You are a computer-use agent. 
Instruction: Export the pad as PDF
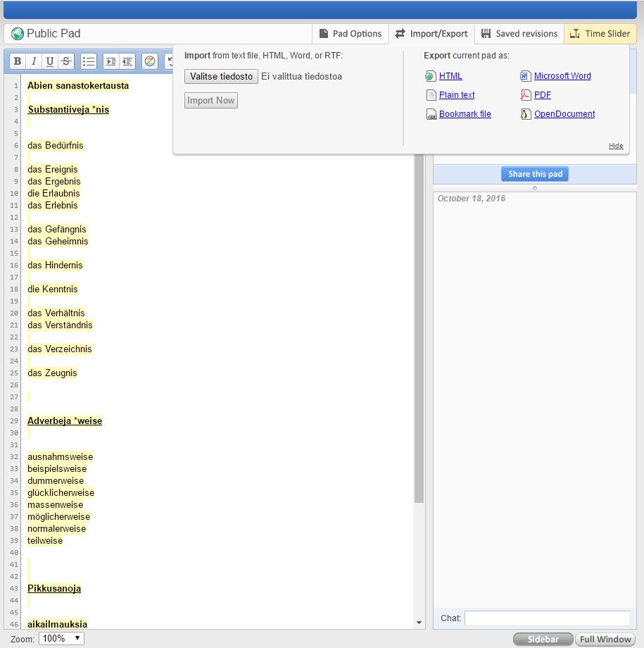pyautogui.click(x=542, y=95)
